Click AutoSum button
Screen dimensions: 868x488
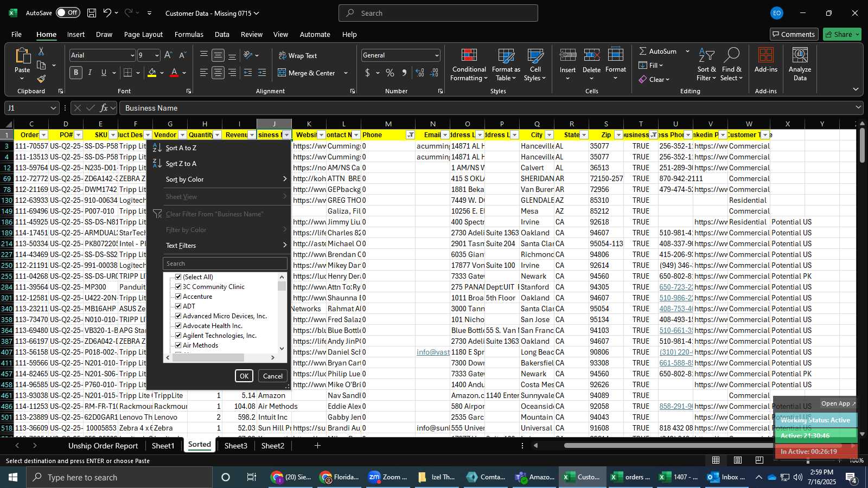(x=658, y=51)
